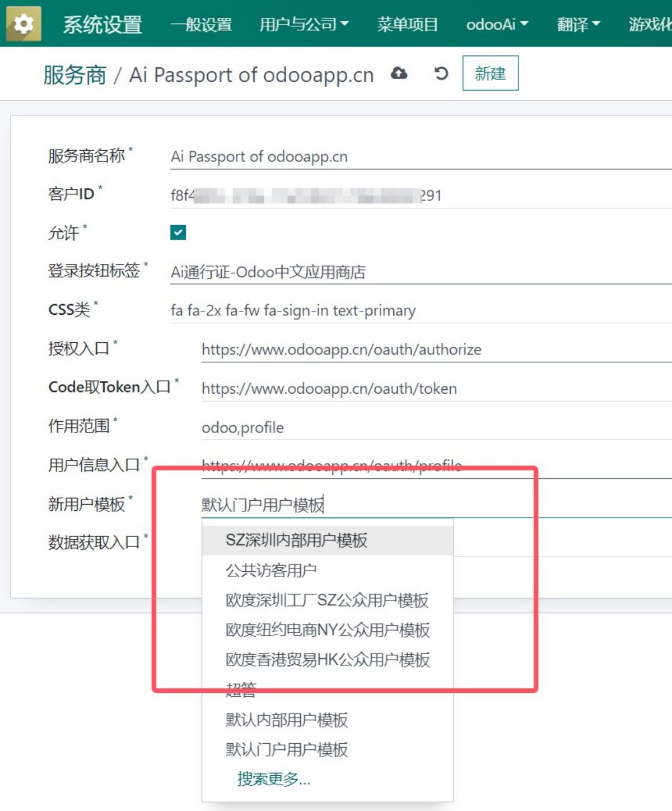Click the 新建 button

tap(490, 73)
